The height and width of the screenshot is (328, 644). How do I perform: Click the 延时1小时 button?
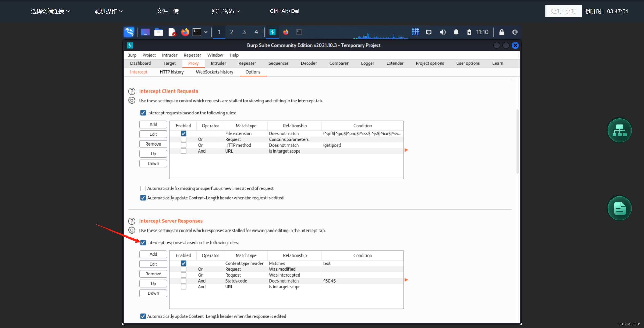click(563, 11)
